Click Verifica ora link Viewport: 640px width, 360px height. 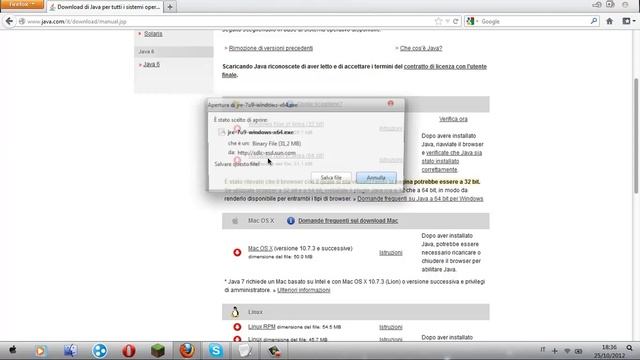pos(453,119)
